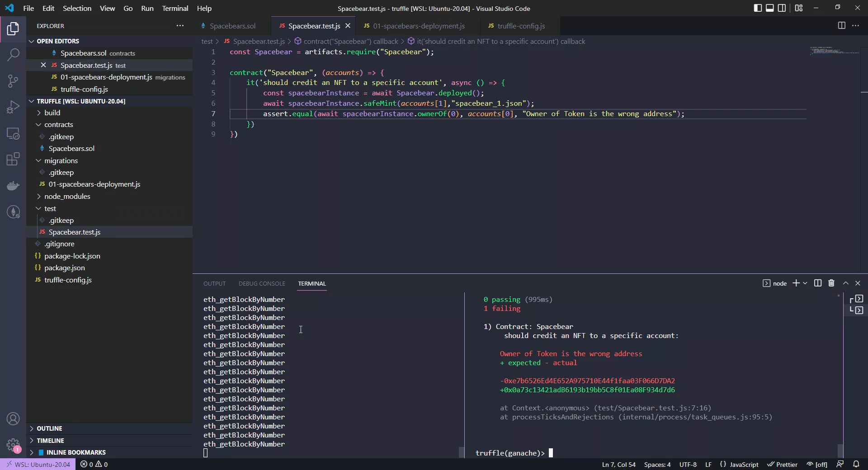Change indentation via Spaces: 4
The width and height of the screenshot is (868, 470).
click(657, 464)
